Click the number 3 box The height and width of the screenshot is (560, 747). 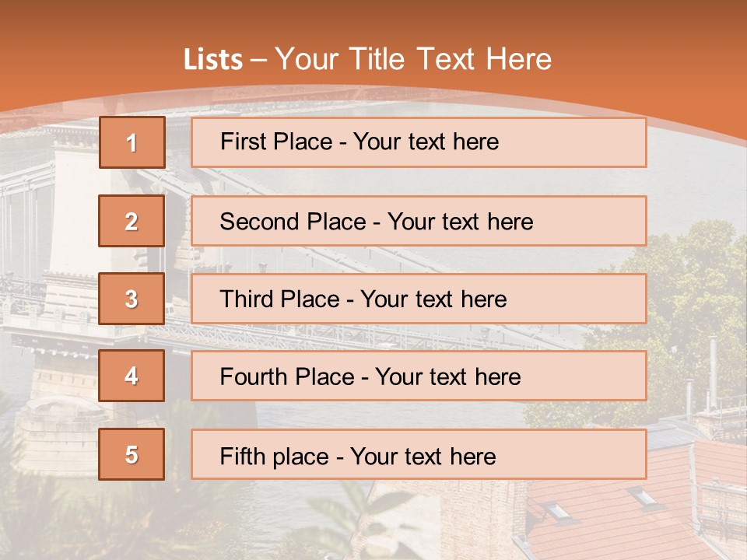[132, 299]
